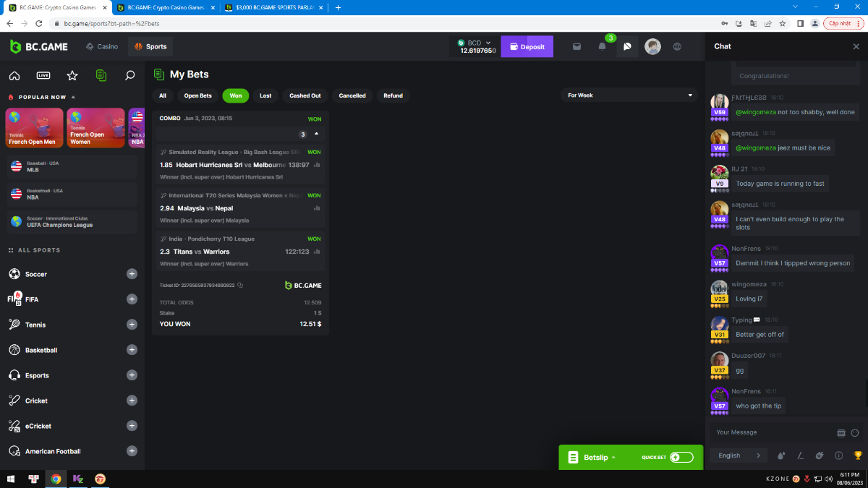
Task: Select Cricket in All Sports list
Action: (36, 401)
